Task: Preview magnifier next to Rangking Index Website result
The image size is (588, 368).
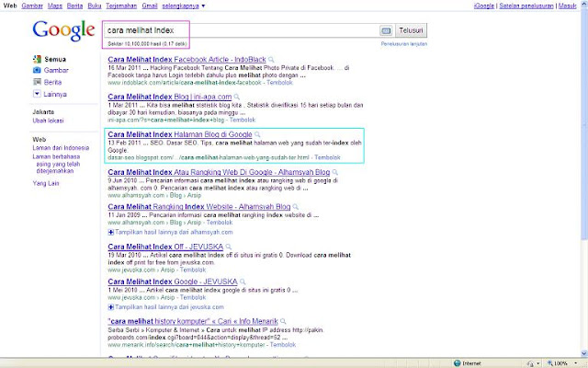Action: (x=296, y=207)
